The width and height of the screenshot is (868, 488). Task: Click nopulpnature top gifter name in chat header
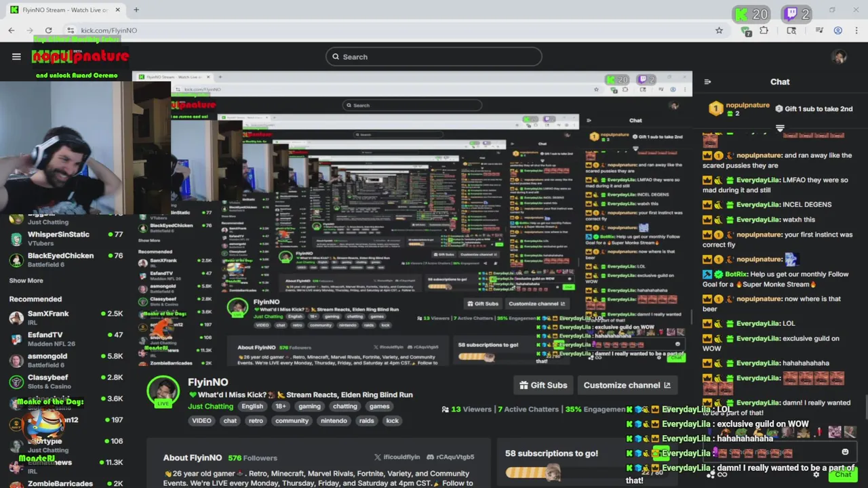coord(748,106)
